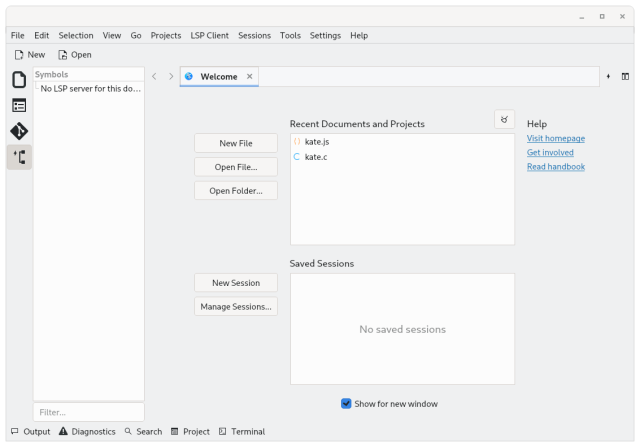The width and height of the screenshot is (640, 447).
Task: Click the Manage Sessions button
Action: pos(236,307)
